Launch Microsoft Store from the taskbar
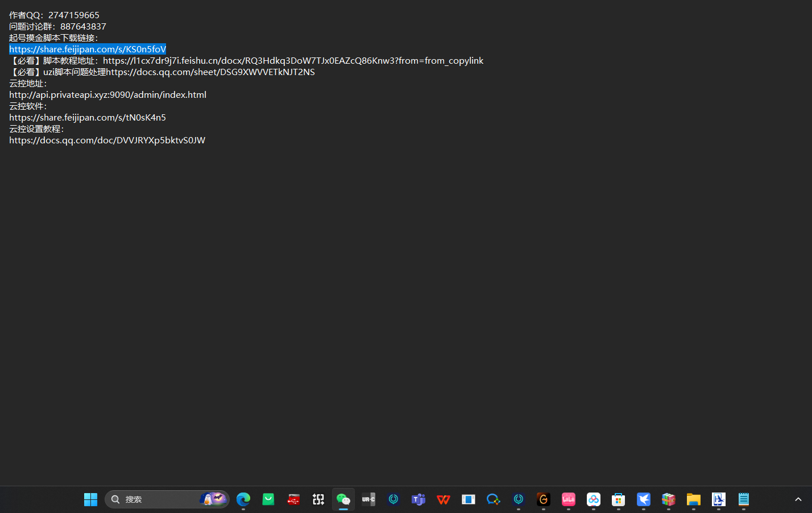 click(619, 499)
